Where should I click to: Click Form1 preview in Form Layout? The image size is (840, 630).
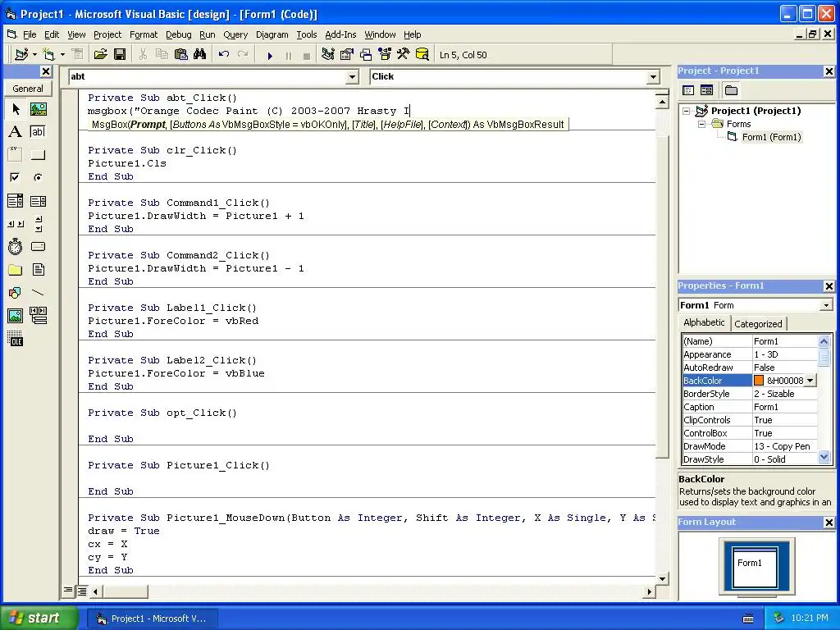tap(755, 568)
